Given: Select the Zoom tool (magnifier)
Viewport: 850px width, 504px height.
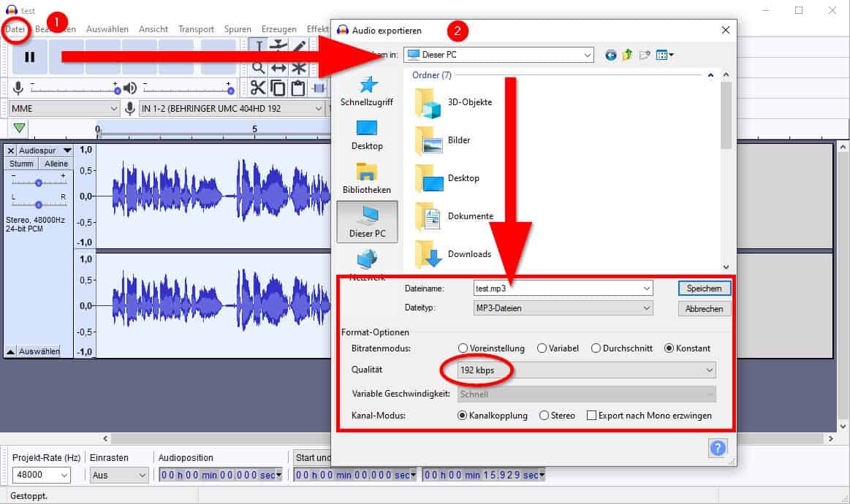Looking at the screenshot, I should tap(259, 68).
